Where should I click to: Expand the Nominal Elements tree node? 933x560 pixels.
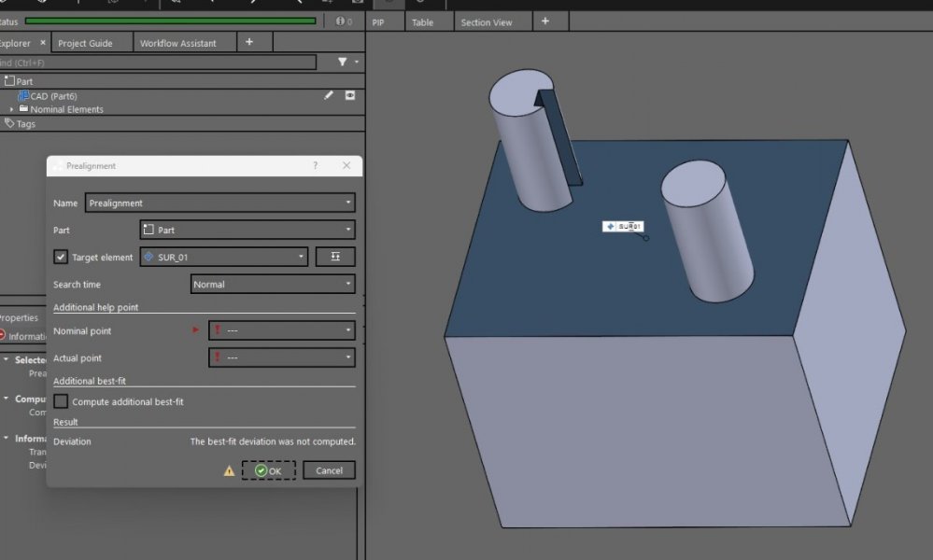click(12, 109)
